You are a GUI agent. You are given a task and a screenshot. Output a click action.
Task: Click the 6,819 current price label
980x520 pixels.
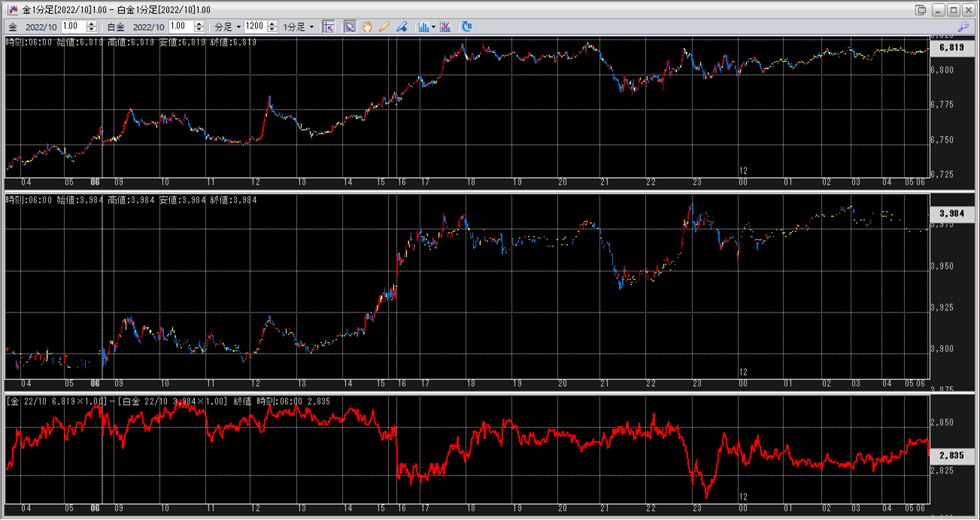[x=951, y=47]
